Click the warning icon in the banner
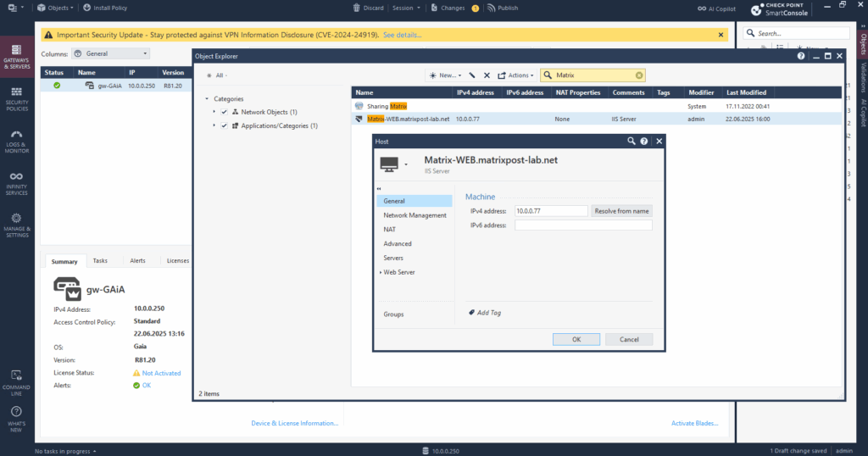 (48, 35)
